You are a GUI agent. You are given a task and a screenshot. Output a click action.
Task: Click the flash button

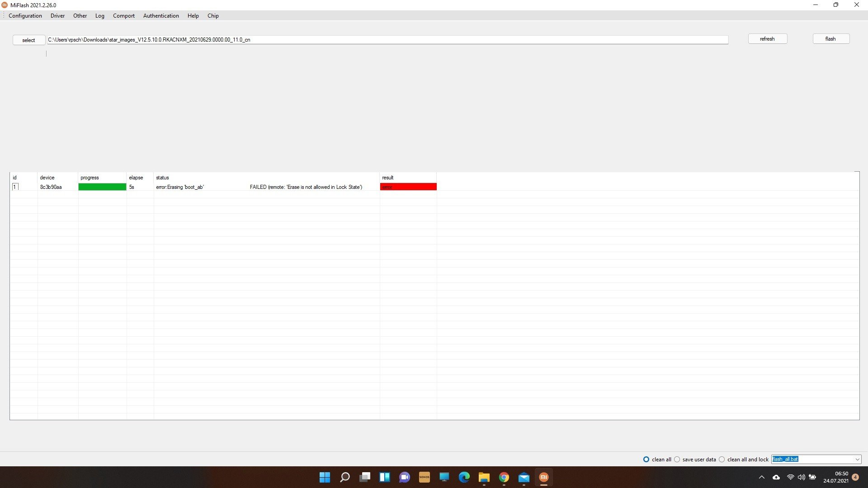pos(831,39)
